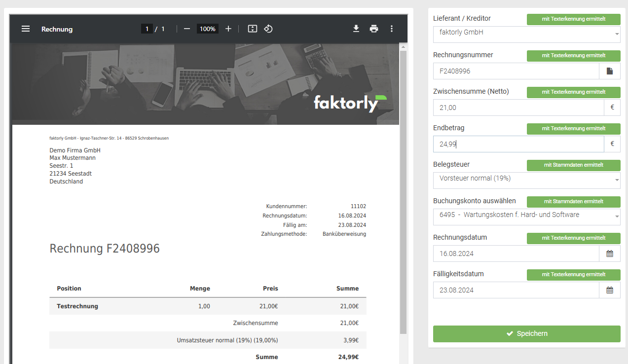Click the PDF page number box
This screenshot has height=364, width=628.
click(147, 29)
